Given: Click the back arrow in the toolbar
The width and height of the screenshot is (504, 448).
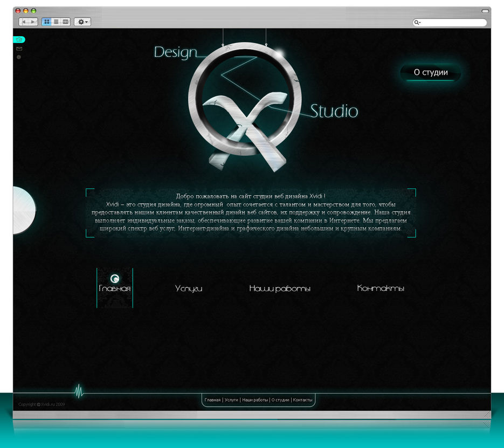Looking at the screenshot, I should click(24, 22).
